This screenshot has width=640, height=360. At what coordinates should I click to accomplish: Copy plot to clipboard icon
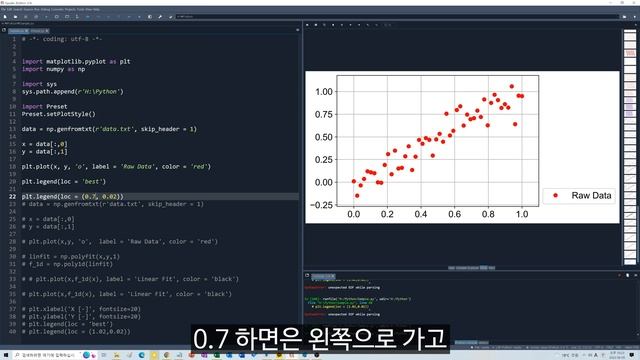click(324, 25)
